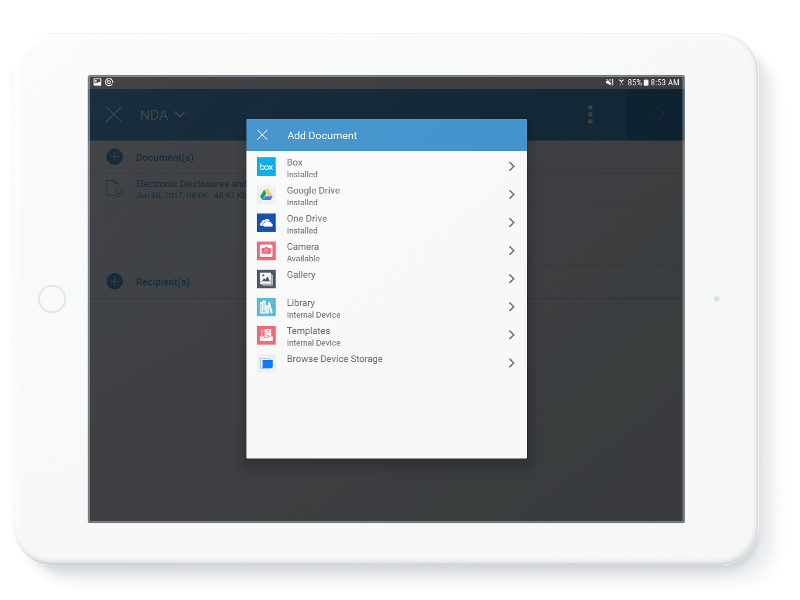Choose Gallery label
This screenshot has width=800, height=600.
[301, 274]
